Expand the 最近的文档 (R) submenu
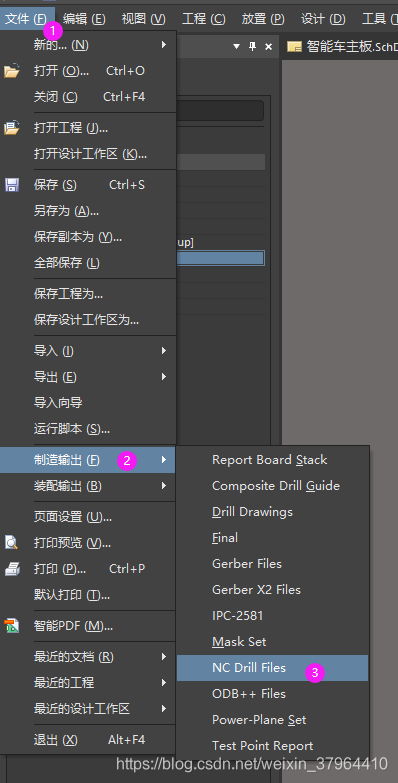The image size is (398, 783). pos(88,656)
